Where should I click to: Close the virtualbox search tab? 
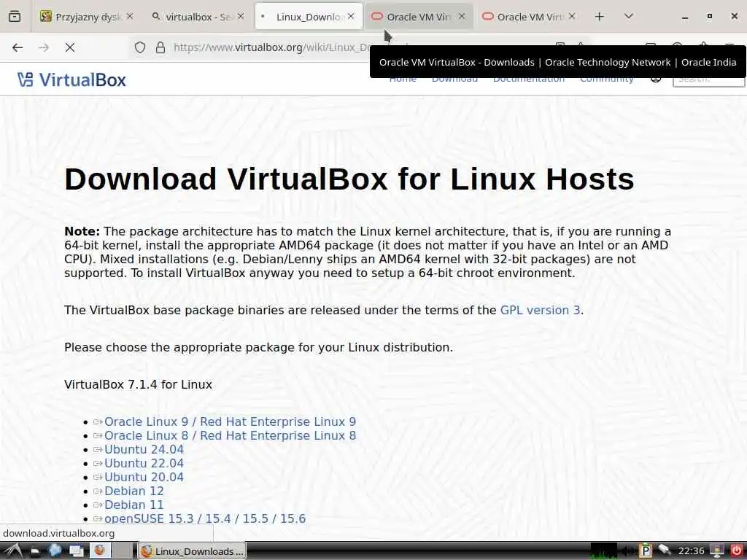click(241, 16)
